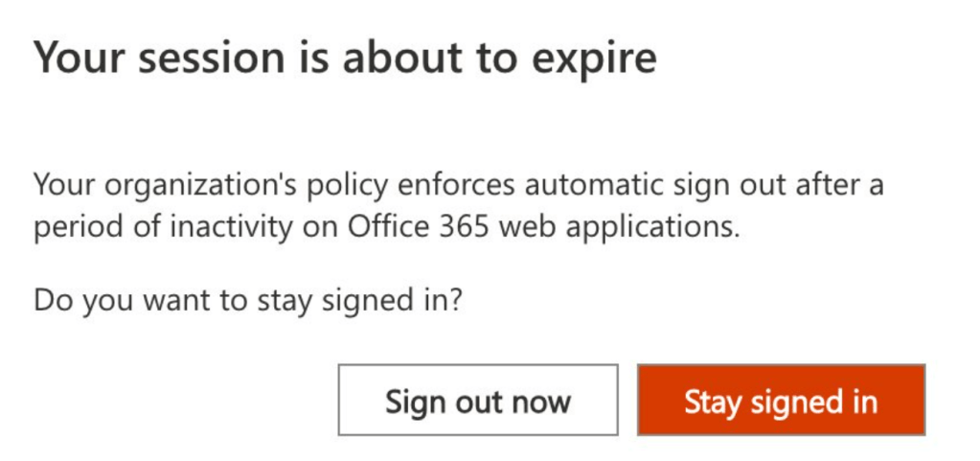This screenshot has width=980, height=461.
Task: Click the word "session" in the heading
Action: pos(197,58)
